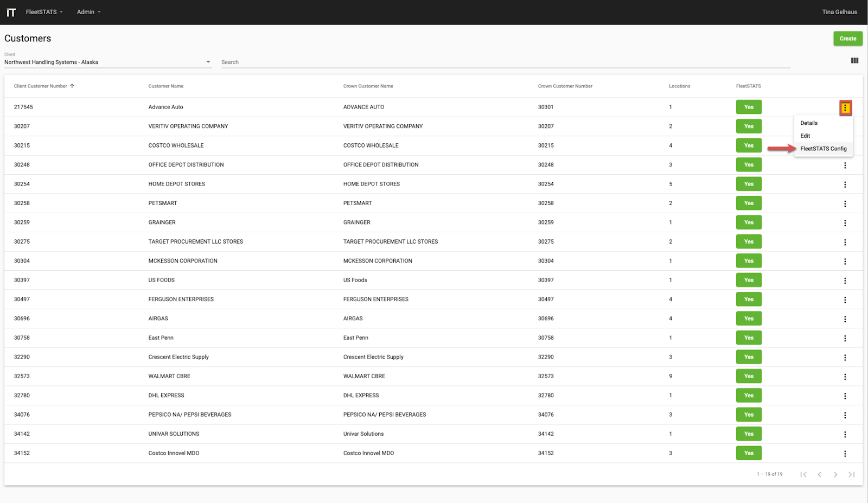Click Crown name 'East Penn'
This screenshot has width=868, height=503.
pos(356,338)
